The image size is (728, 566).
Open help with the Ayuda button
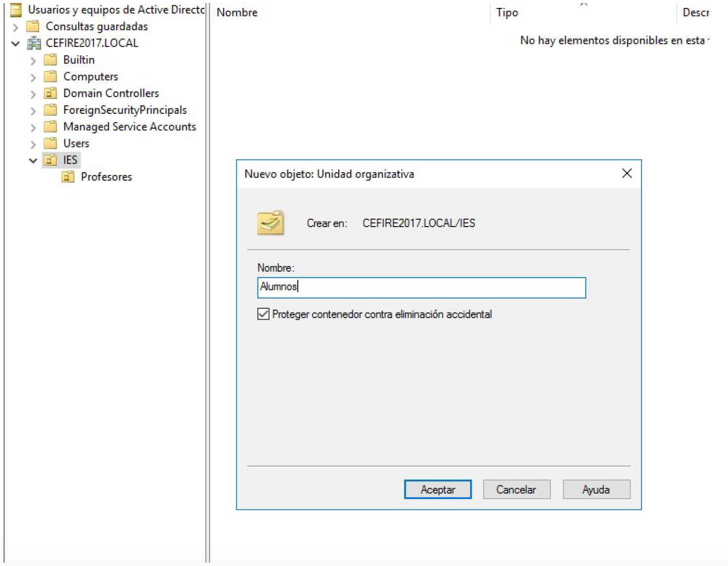tap(596, 489)
